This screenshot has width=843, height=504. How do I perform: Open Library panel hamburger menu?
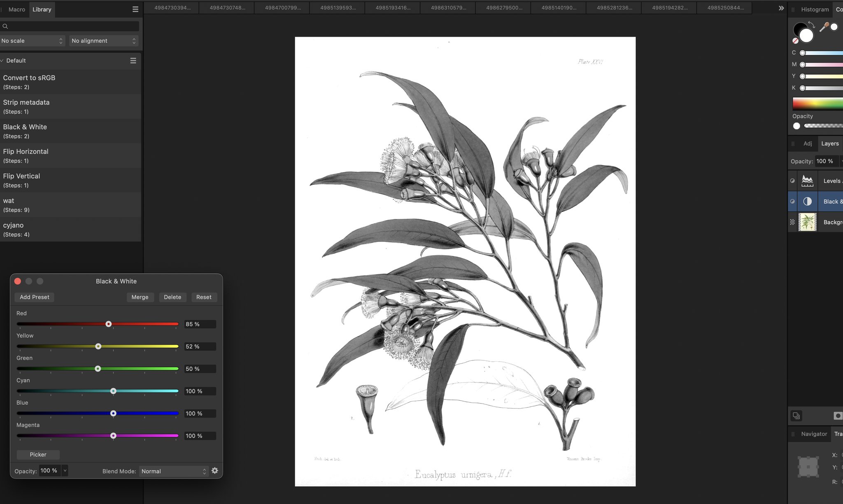coord(135,9)
